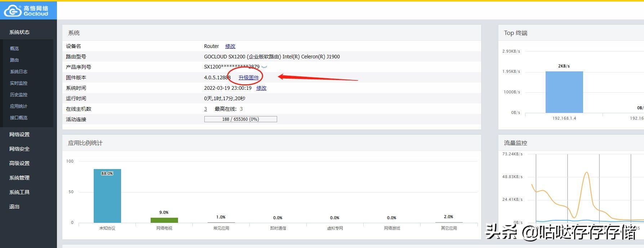Open 历史监控 in the sidebar

[19, 94]
